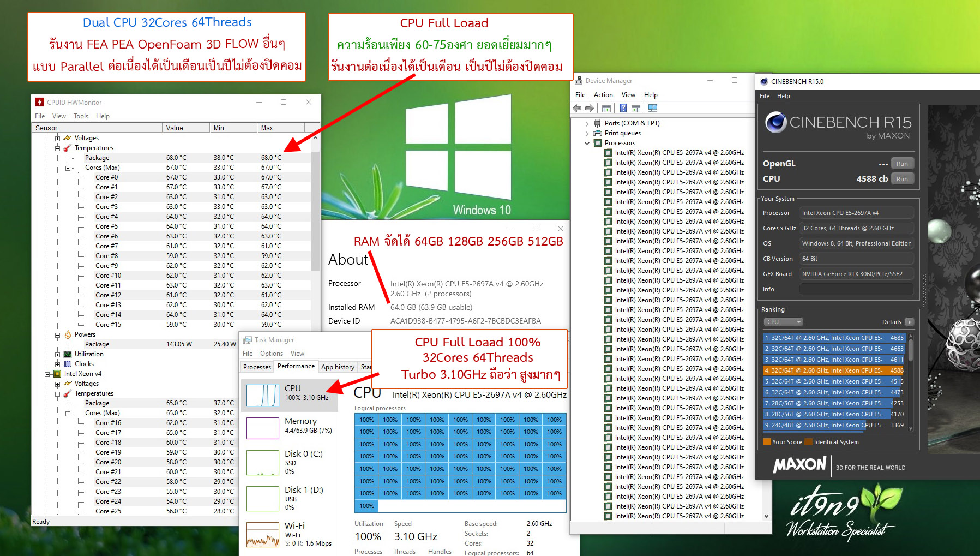Screen dimensions: 980x556
Task: Select the Processors category chip icon
Action: tap(598, 143)
